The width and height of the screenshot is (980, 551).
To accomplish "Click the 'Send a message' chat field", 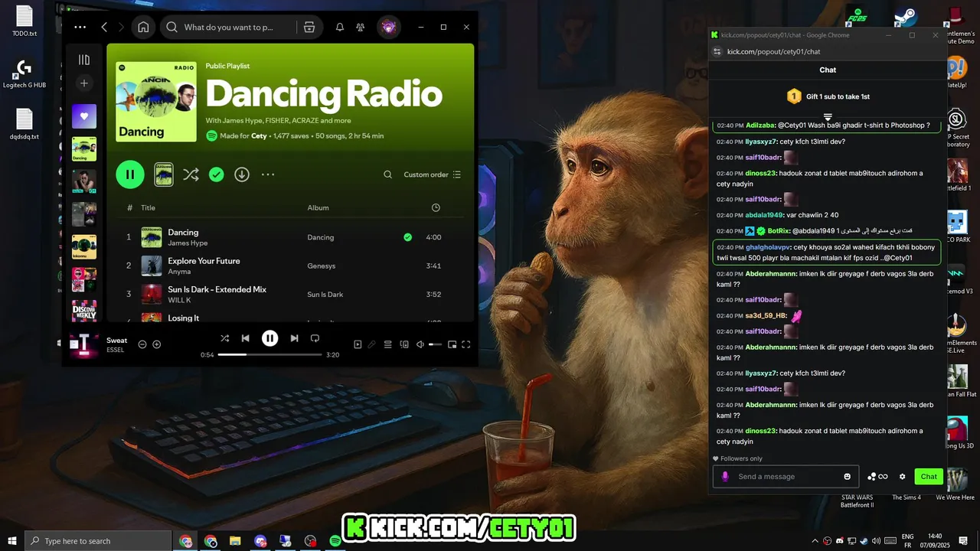I will tap(786, 476).
